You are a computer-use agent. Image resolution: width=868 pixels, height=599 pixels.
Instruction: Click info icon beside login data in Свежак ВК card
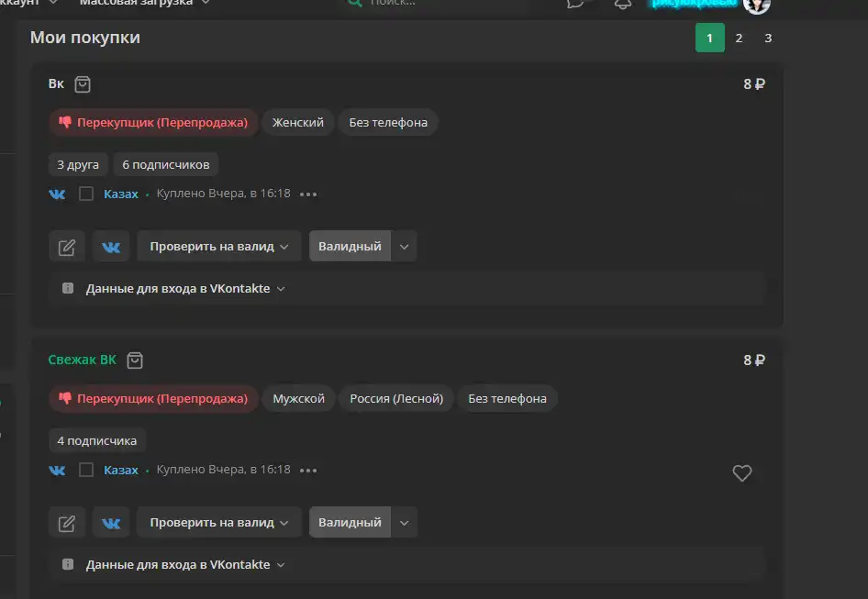68,565
